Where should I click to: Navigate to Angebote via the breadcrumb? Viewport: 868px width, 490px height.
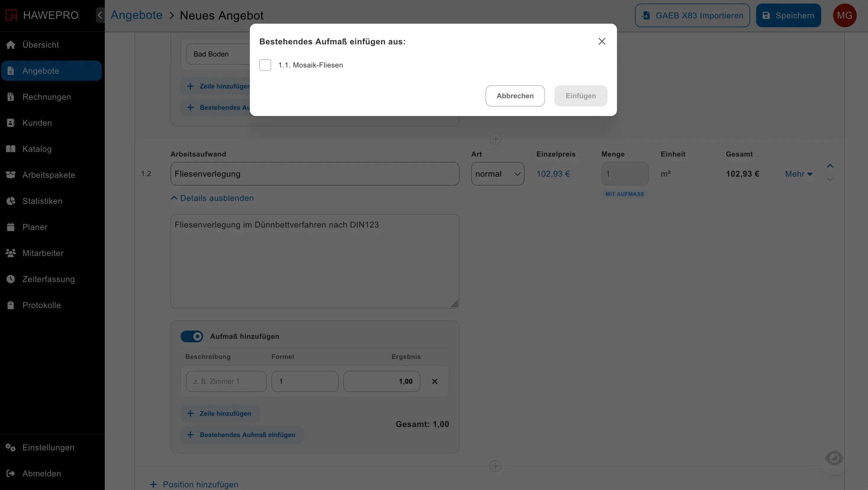(x=136, y=15)
